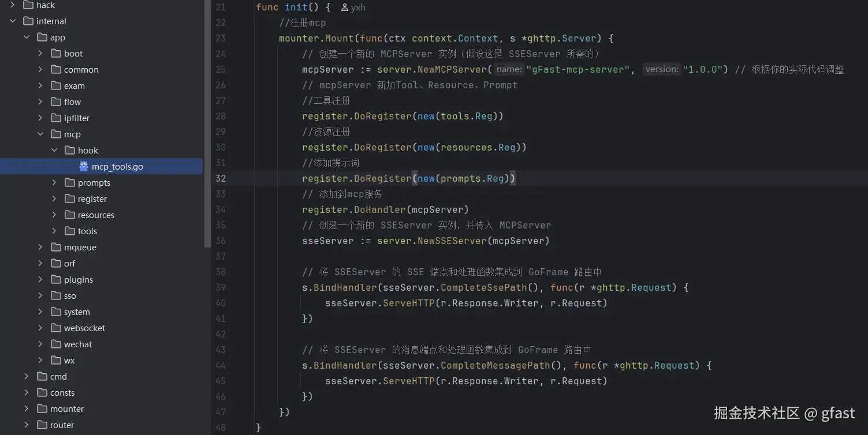
Task: Click the flow folder icon
Action: click(x=56, y=102)
